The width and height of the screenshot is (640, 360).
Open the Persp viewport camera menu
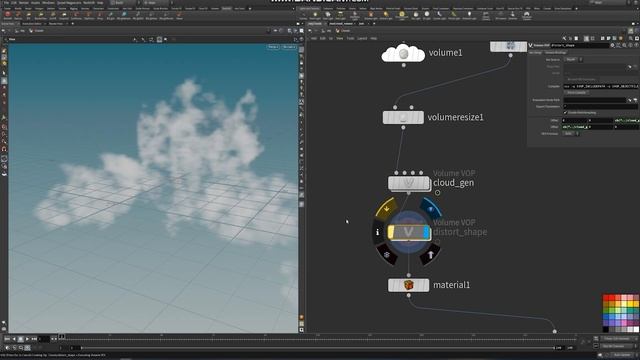(x=273, y=47)
